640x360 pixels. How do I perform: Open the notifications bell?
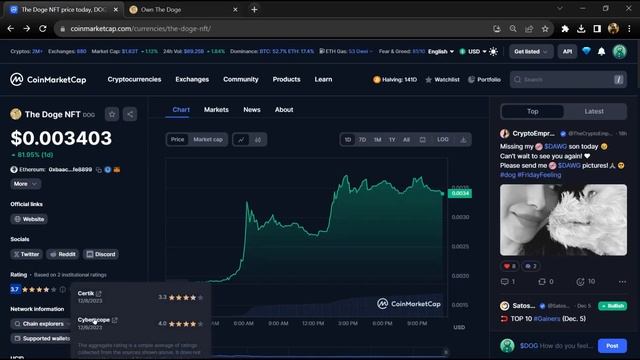[601, 52]
